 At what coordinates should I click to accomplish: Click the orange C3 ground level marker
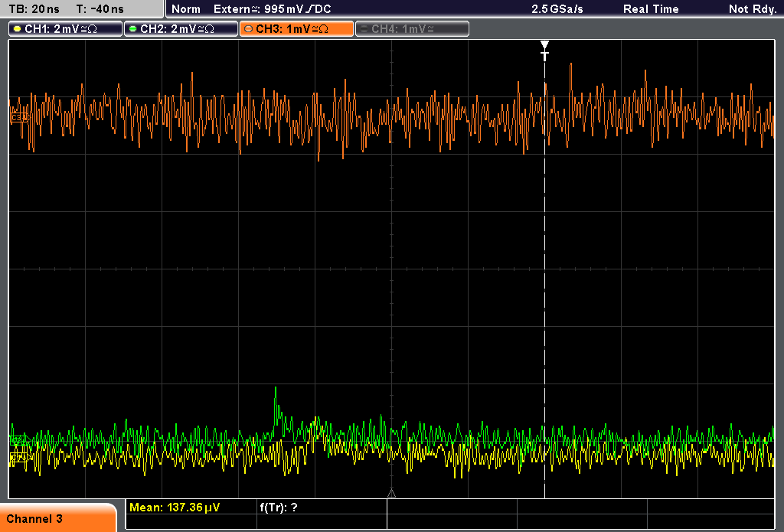(19, 117)
